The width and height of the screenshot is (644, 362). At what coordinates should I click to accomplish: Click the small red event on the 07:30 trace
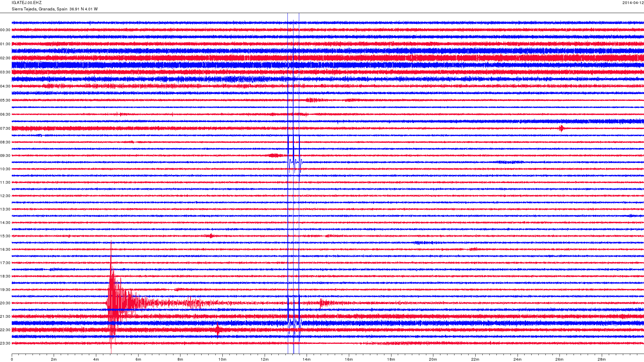click(x=561, y=128)
